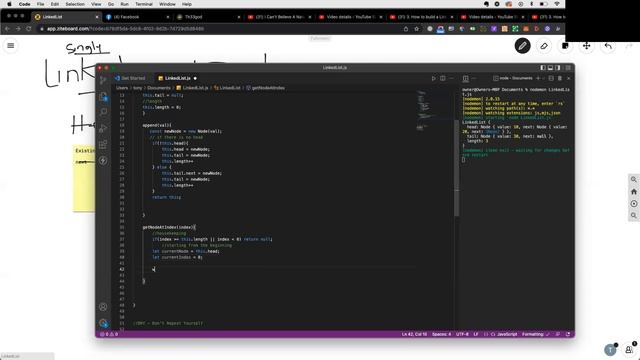Go to Ziteboard home view
The height and width of the screenshot is (360, 640).
tap(634, 191)
